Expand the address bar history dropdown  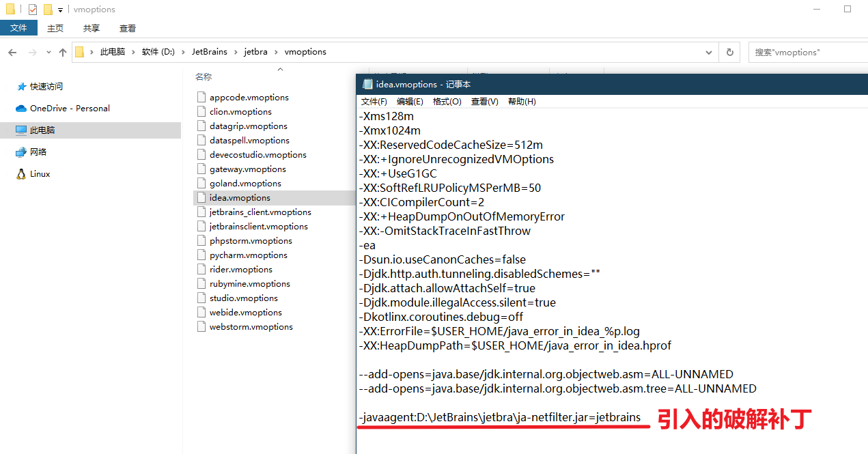click(709, 52)
